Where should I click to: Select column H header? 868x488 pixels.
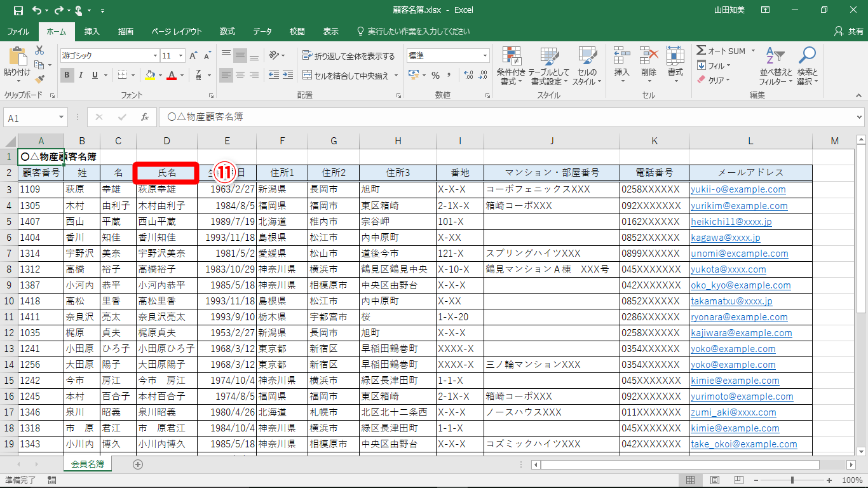[x=398, y=140]
